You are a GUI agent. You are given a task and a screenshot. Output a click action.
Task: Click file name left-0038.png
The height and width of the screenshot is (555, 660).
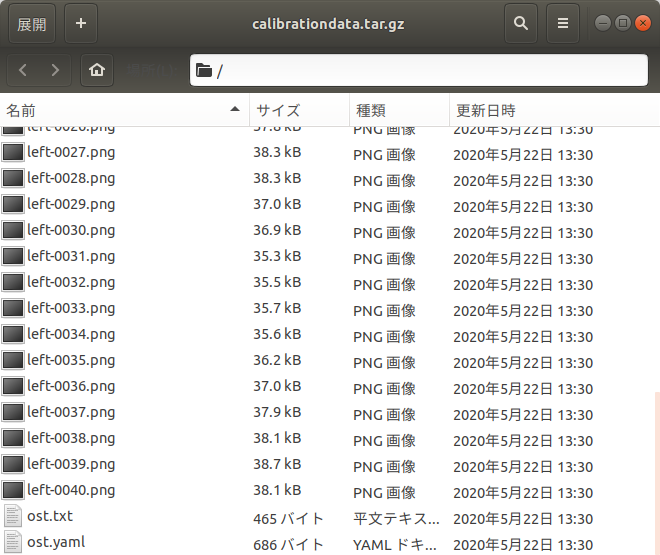point(71,438)
